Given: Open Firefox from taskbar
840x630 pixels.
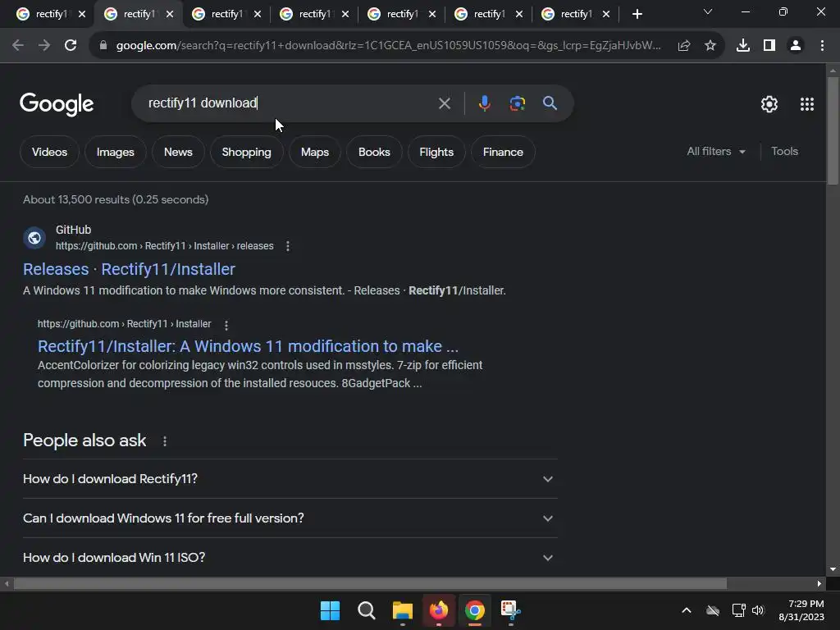Looking at the screenshot, I should (x=439, y=610).
